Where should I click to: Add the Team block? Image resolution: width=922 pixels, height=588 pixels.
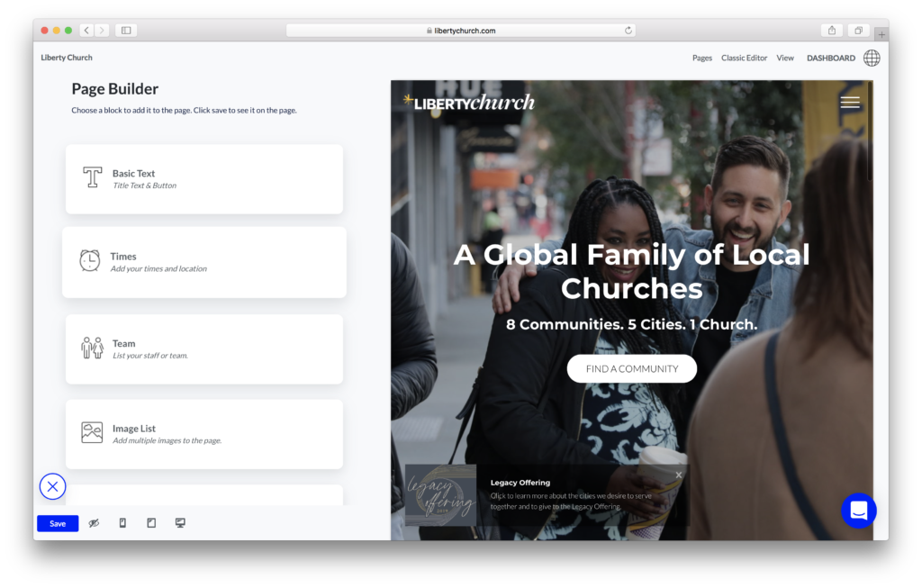coord(204,349)
